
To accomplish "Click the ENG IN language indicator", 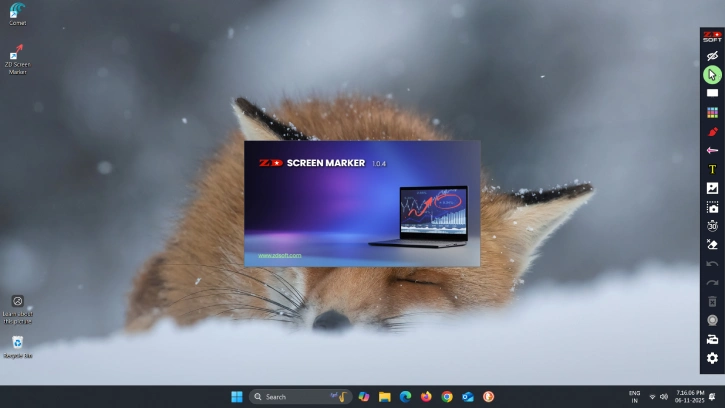I will pyautogui.click(x=635, y=397).
